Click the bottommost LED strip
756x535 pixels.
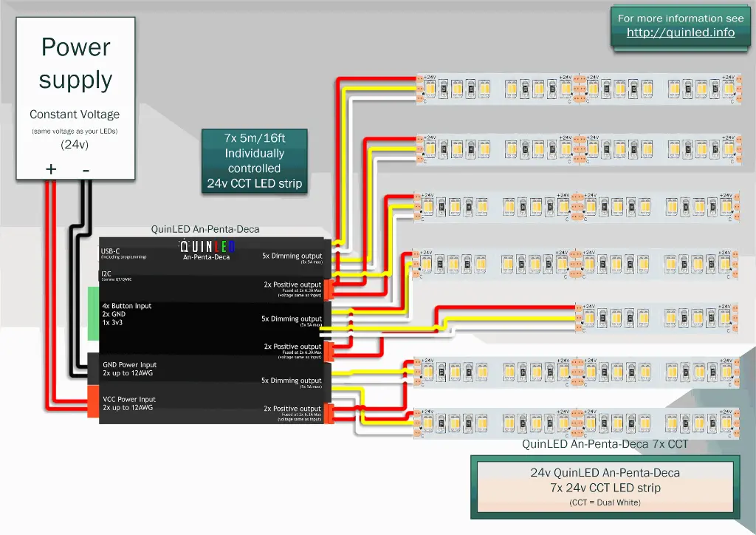click(x=576, y=423)
